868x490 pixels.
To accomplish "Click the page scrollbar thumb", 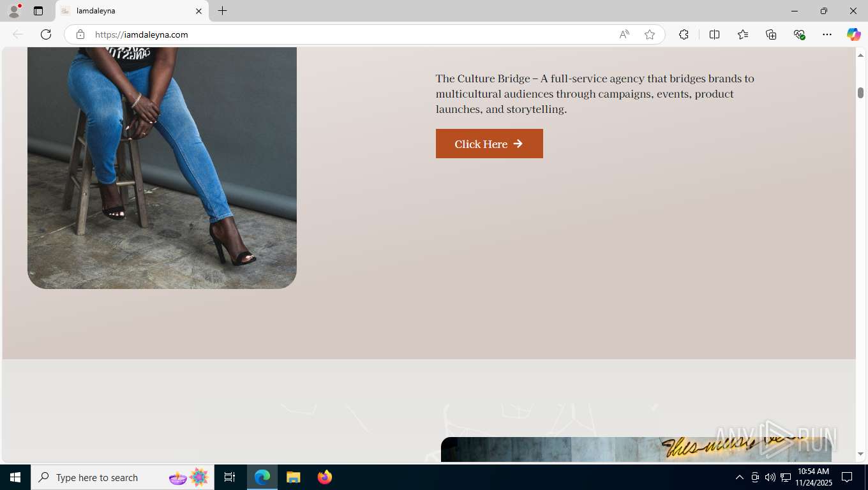I will 860,93.
